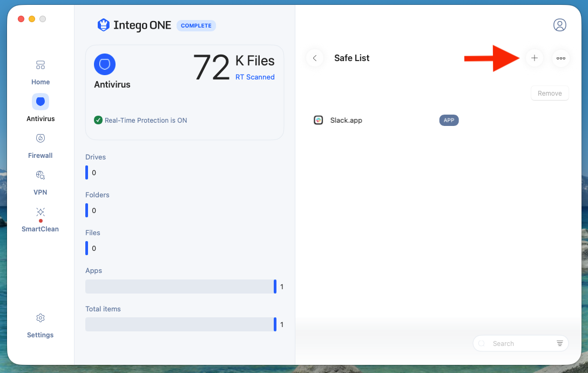Click the '72' files scanned number
Screen dimensions: 588x373
(211, 68)
